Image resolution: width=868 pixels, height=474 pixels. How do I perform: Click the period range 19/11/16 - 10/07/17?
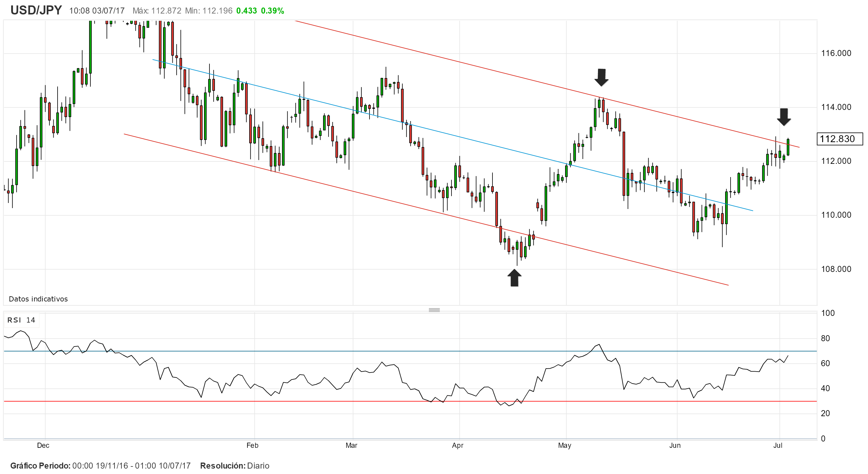pos(131,466)
